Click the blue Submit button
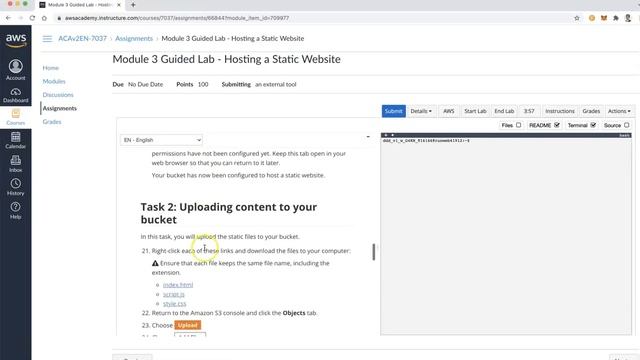The height and width of the screenshot is (360, 640). coord(393,111)
